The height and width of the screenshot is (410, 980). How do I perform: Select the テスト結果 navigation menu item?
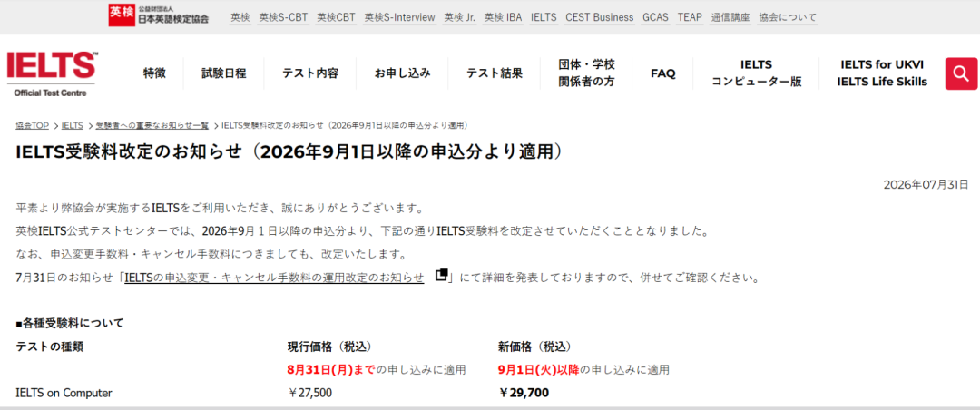point(495,73)
